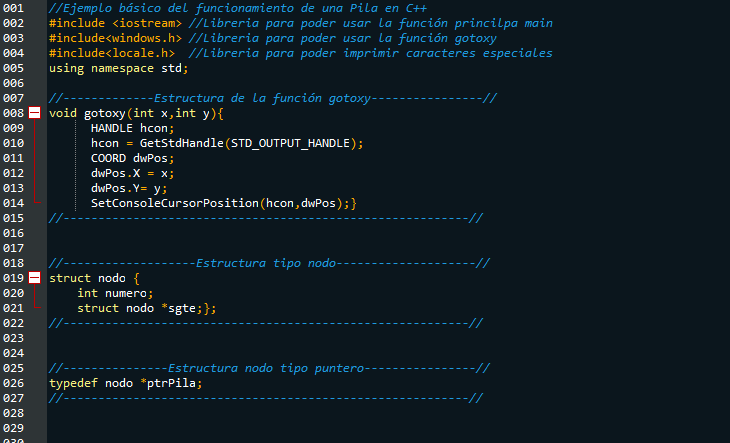Click 'dwPos.X = x;' statement
The image size is (730, 443).
pyautogui.click(x=132, y=173)
